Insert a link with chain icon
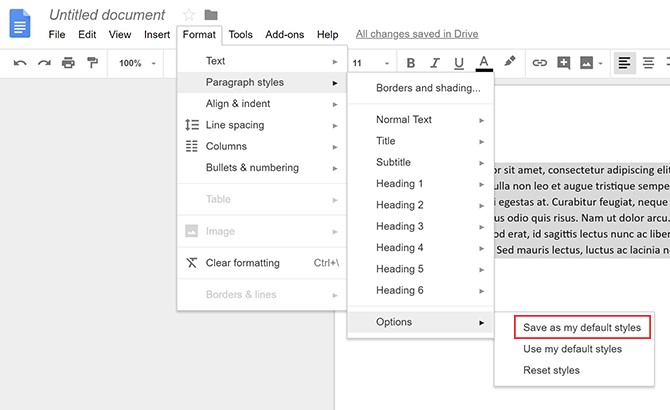The width and height of the screenshot is (670, 410). (x=539, y=63)
